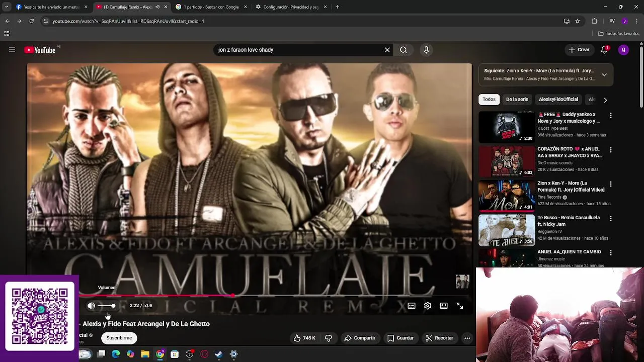Screen dimensions: 644x362
Task: Bookmark this page with the star
Action: coord(578,21)
